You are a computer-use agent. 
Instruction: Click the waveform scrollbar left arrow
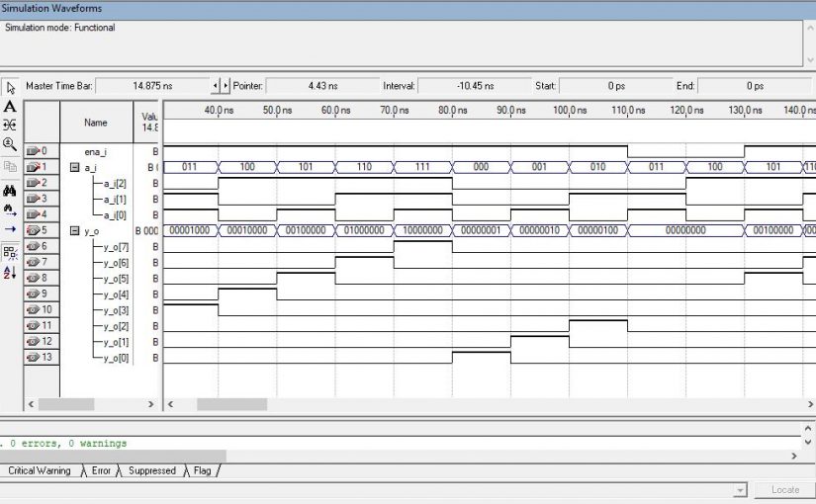[x=170, y=404]
